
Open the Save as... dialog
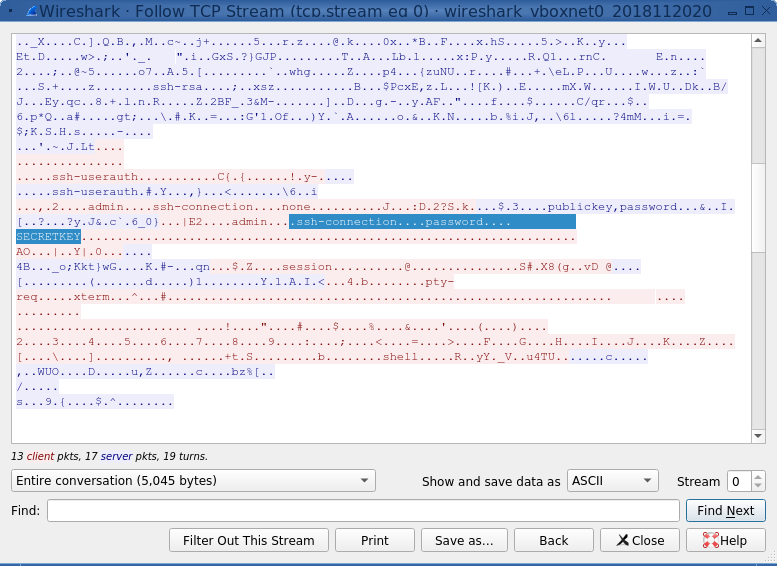pos(464,540)
